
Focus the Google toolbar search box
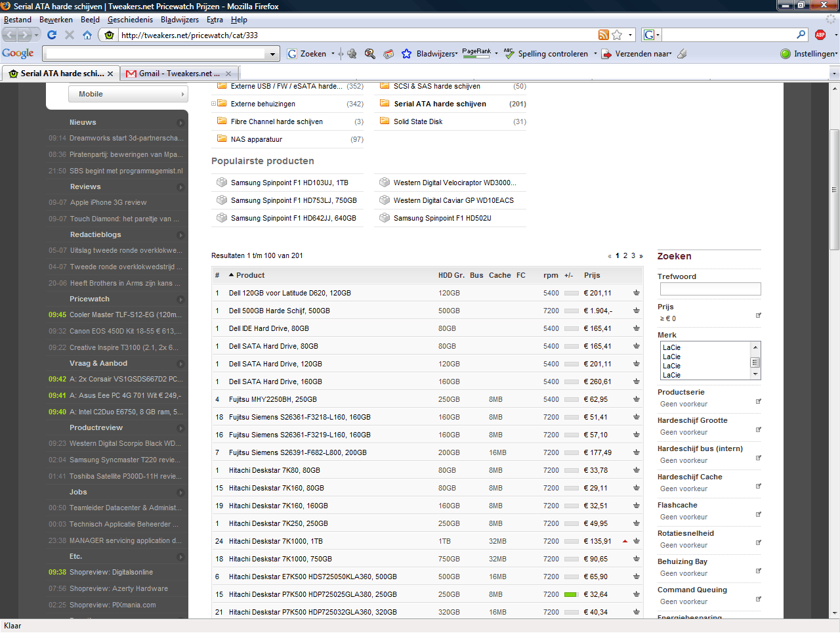click(157, 54)
